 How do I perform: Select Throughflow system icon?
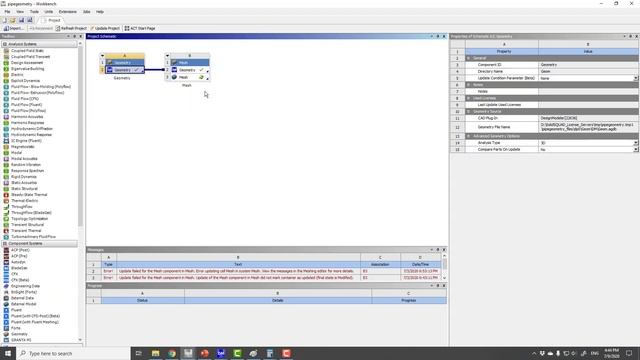[6, 207]
